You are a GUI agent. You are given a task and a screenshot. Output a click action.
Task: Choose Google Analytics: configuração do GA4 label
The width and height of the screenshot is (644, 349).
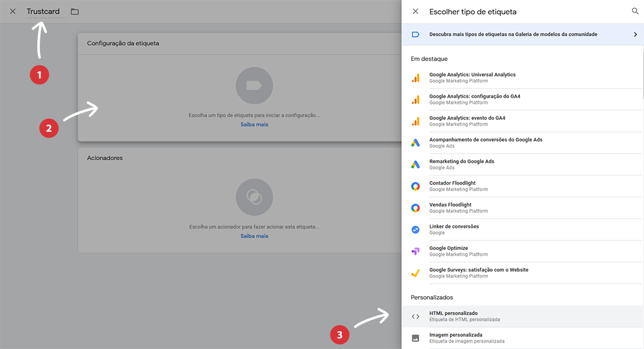475,97
